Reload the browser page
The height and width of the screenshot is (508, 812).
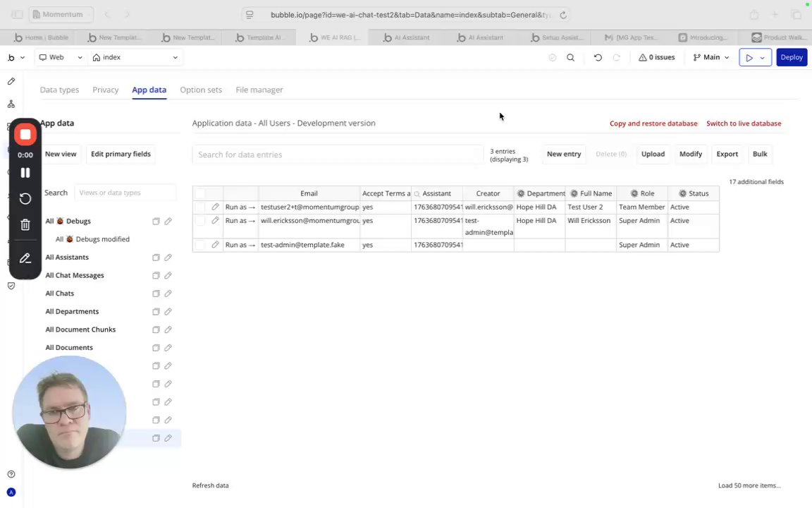pyautogui.click(x=563, y=15)
